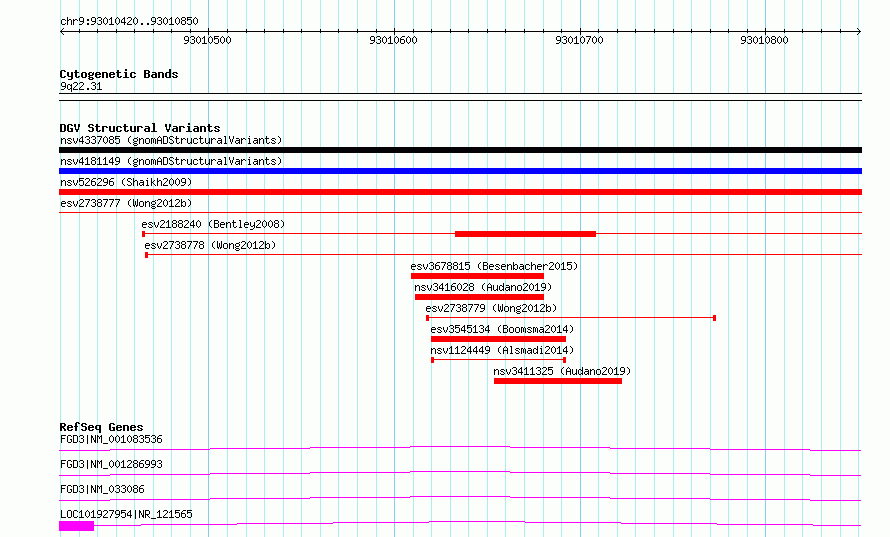Select the thick red nsv526296 bar
Viewport: 890px width, 537px height.
460,192
